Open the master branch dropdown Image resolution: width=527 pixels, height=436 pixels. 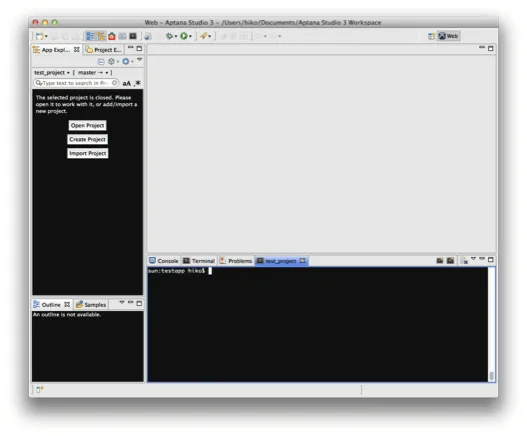click(93, 73)
